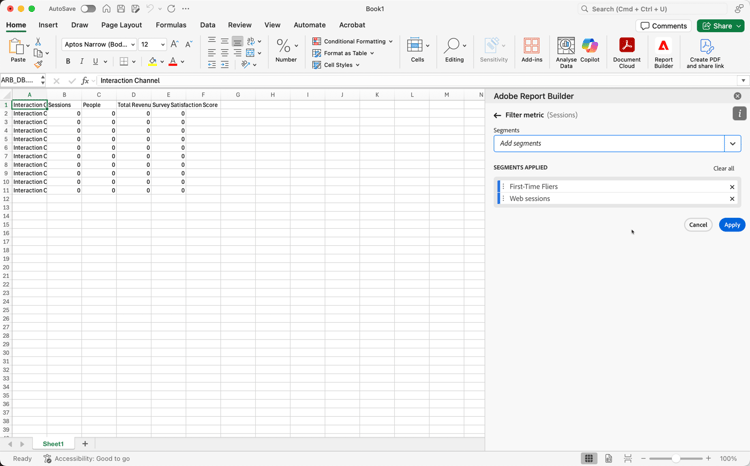
Task: Click the Cut scissors icon
Action: (38, 42)
